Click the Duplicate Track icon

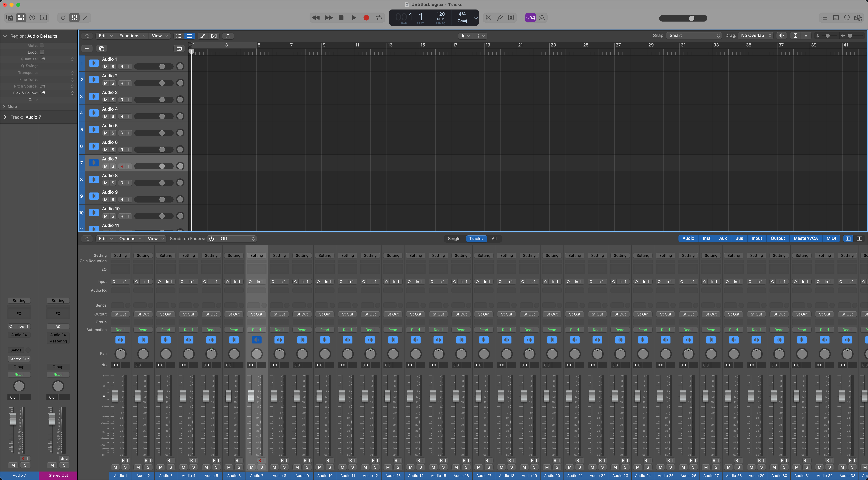(x=101, y=49)
